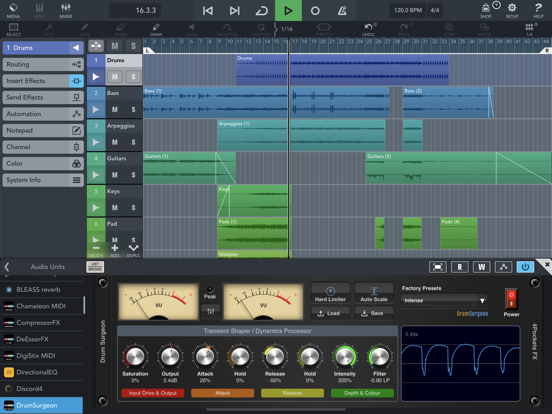This screenshot has height=414, width=552.
Task: Open the Setup settings
Action: (512, 10)
